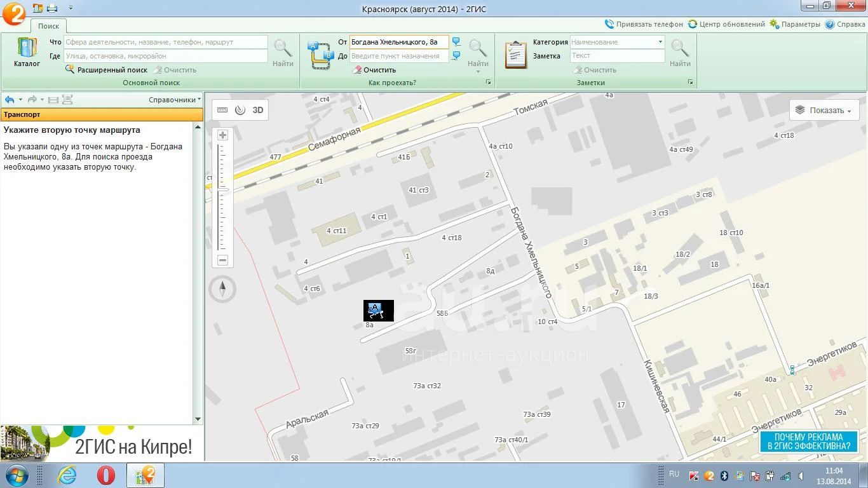Click Очистить in Заметки group
Viewport: 868px width, 488px height.
[595, 70]
